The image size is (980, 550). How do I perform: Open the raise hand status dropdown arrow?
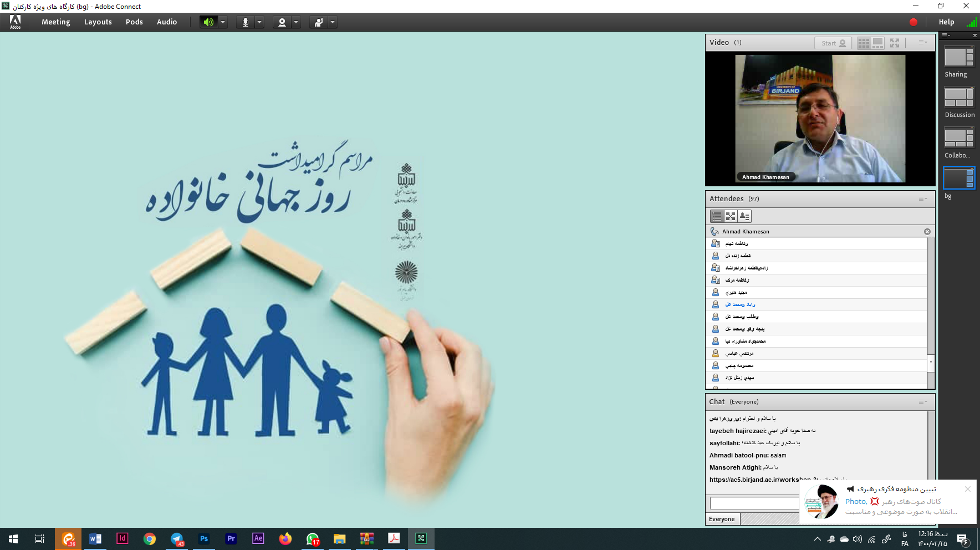(x=333, y=22)
